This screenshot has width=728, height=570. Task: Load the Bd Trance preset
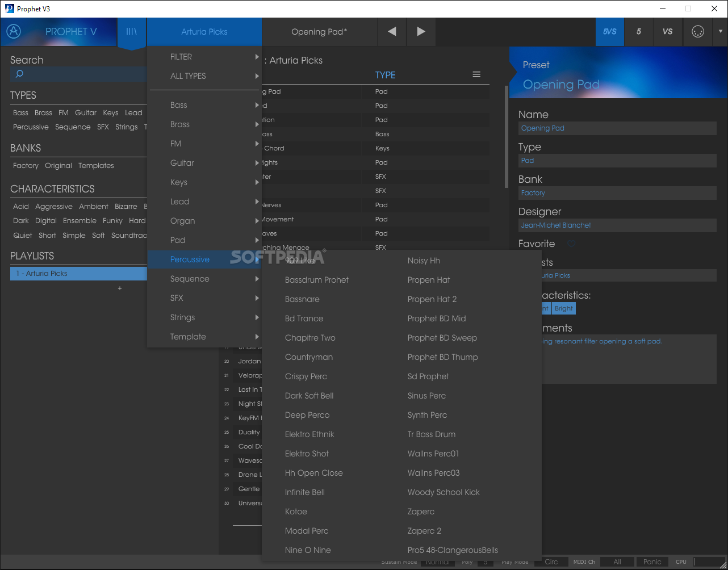click(304, 318)
